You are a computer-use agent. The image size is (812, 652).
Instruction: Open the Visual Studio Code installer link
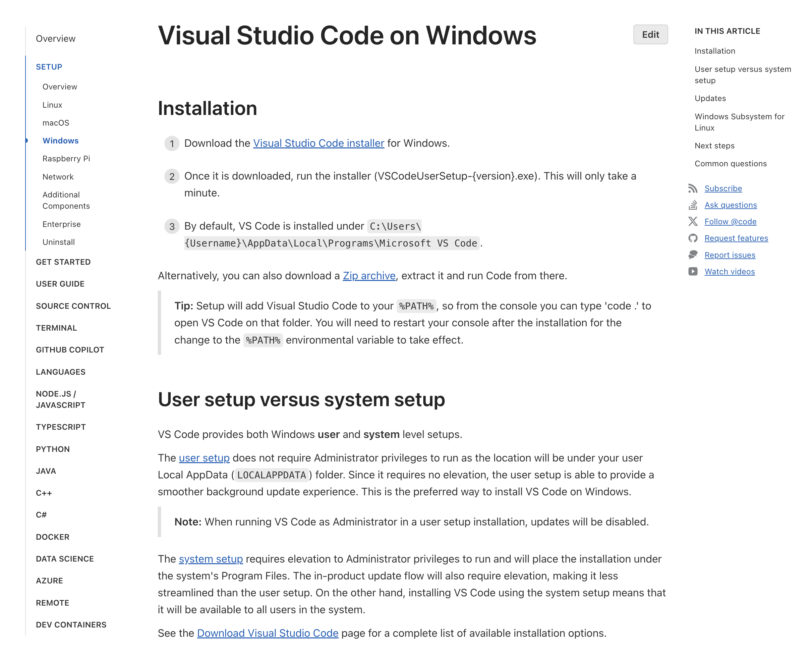point(318,143)
